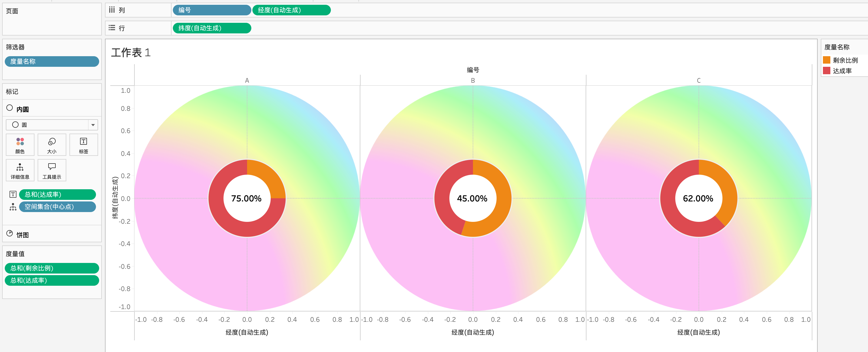This screenshot has height=352, width=868.
Task: Click the 颜色 color marks card button
Action: coord(20,145)
